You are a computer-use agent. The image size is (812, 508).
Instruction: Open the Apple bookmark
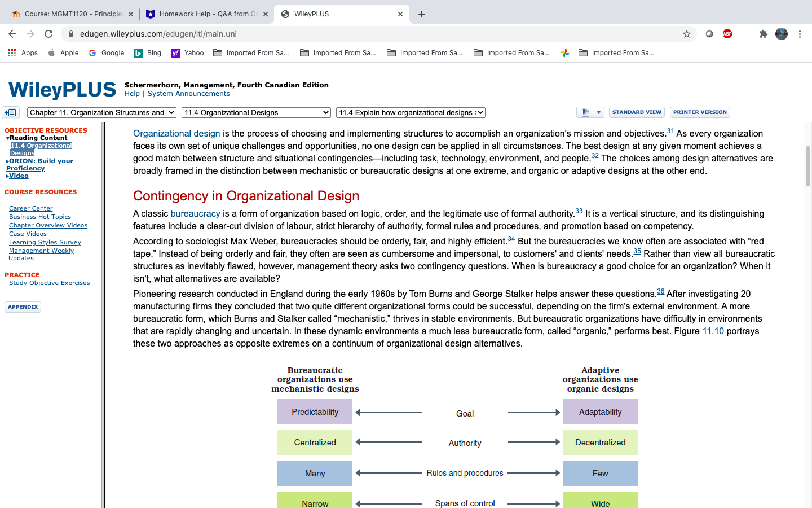[63, 53]
